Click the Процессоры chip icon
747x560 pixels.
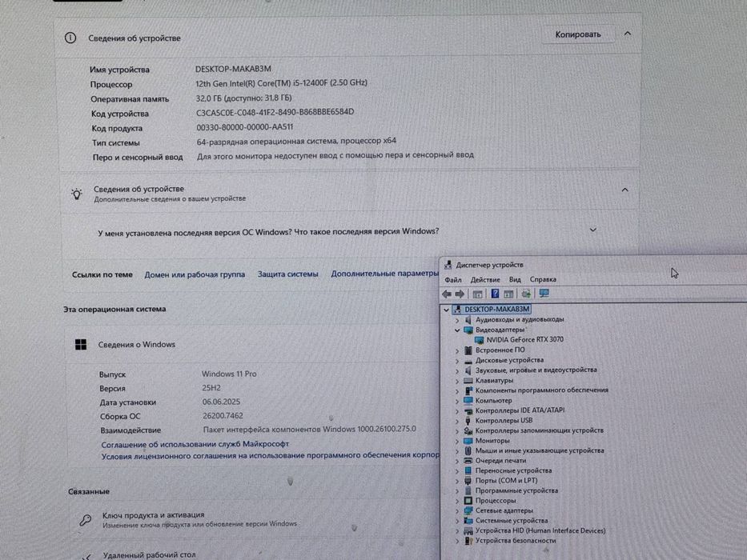(x=468, y=501)
